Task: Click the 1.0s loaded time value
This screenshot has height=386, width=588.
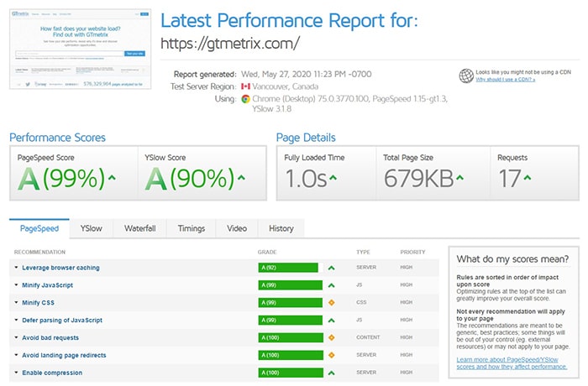Action: (x=306, y=179)
